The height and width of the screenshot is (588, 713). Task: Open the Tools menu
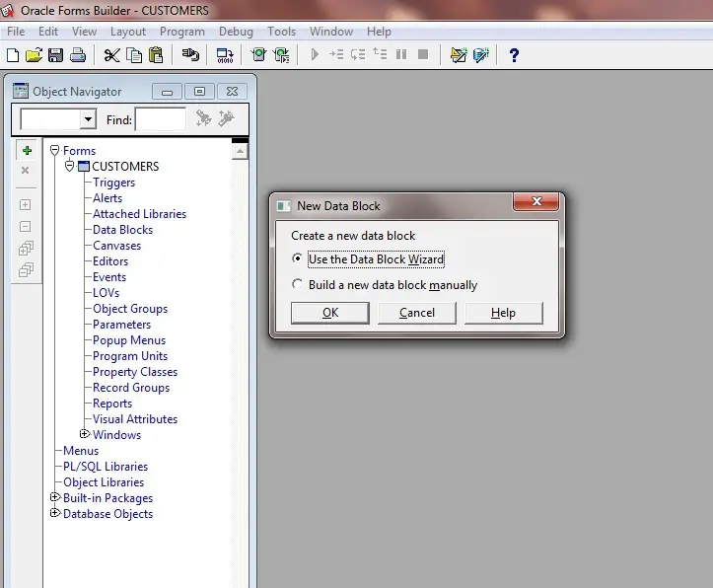point(281,32)
